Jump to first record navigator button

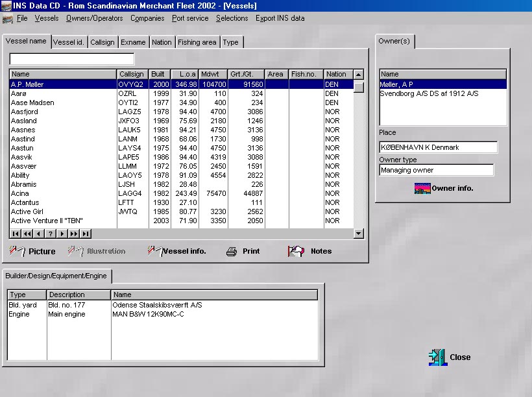16,234
